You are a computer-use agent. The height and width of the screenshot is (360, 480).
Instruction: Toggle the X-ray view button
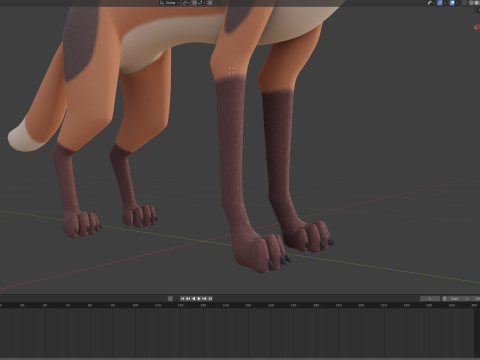pyautogui.click(x=464, y=3)
